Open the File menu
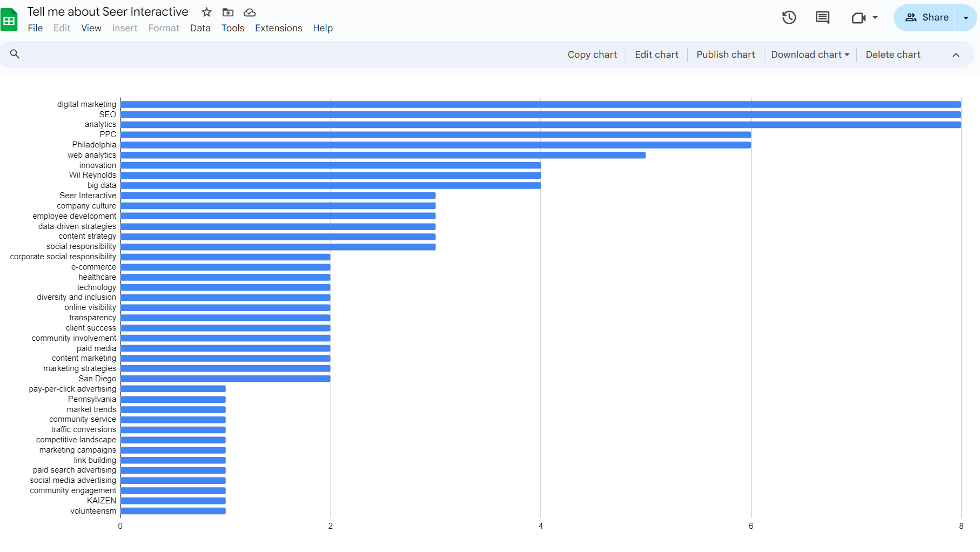Image resolution: width=980 pixels, height=552 pixels. pos(35,28)
